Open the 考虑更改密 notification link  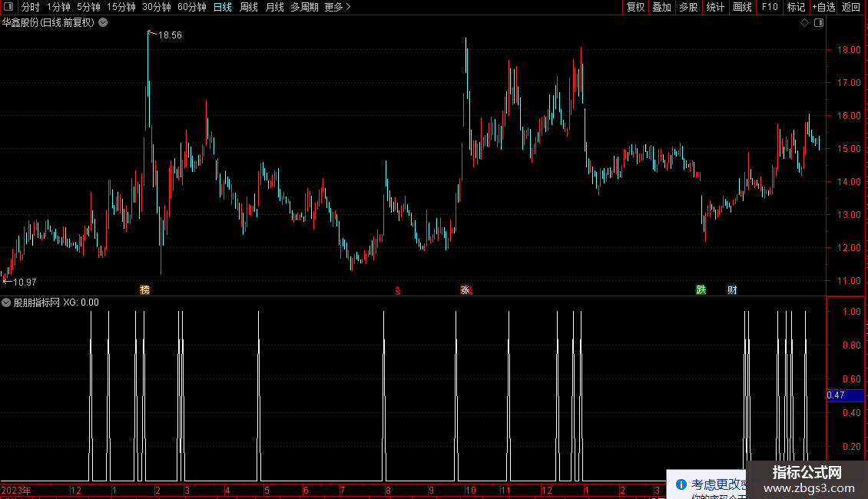pyautogui.click(x=718, y=484)
